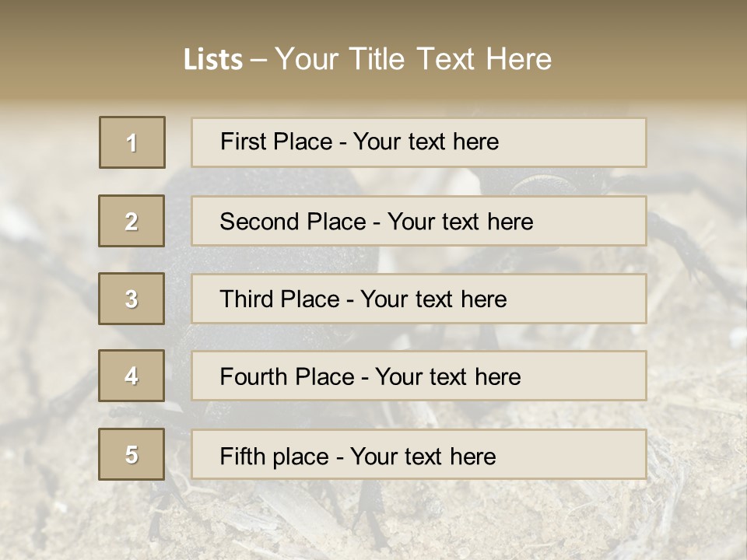The image size is (747, 560).
Task: Click "Your text here" in Fifth place bar
Action: tap(423, 456)
